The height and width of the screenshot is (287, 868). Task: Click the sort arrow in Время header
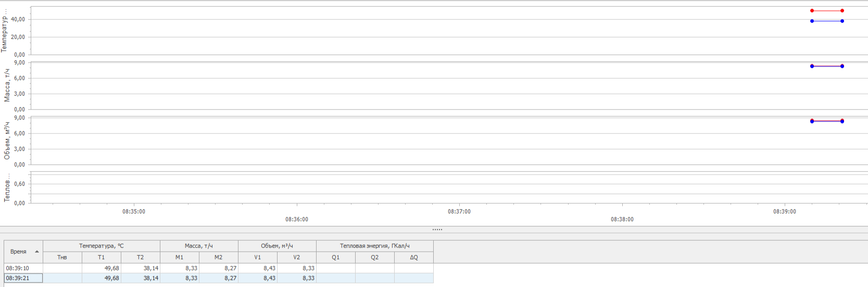(x=37, y=252)
